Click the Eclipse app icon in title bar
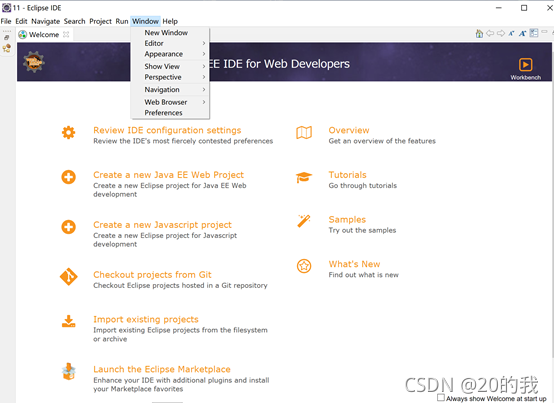 coord(6,7)
